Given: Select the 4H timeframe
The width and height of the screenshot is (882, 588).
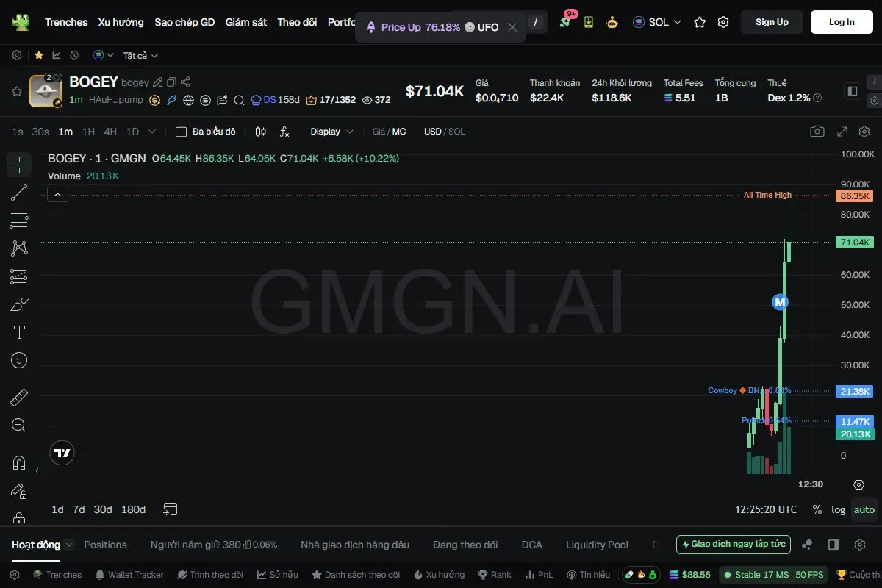Looking at the screenshot, I should click(x=110, y=132).
